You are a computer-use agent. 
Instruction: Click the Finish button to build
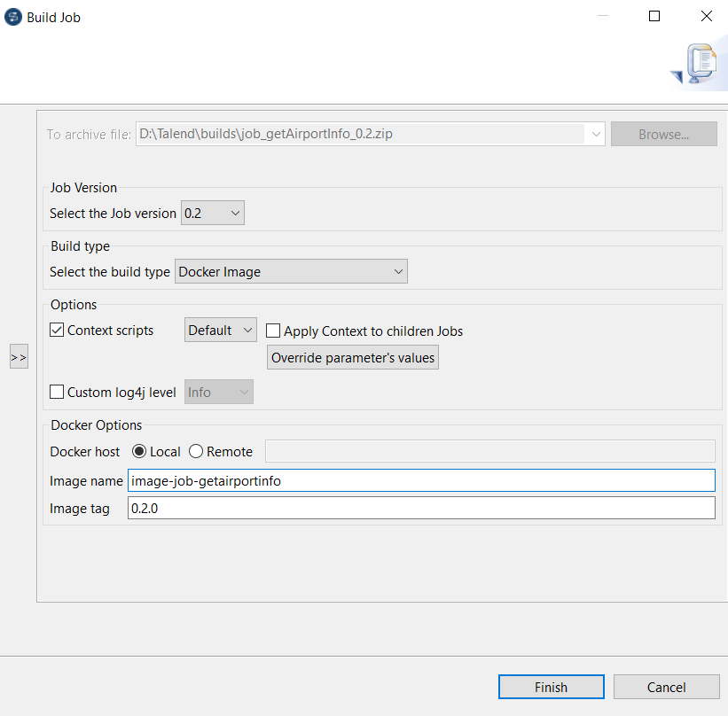pos(551,687)
